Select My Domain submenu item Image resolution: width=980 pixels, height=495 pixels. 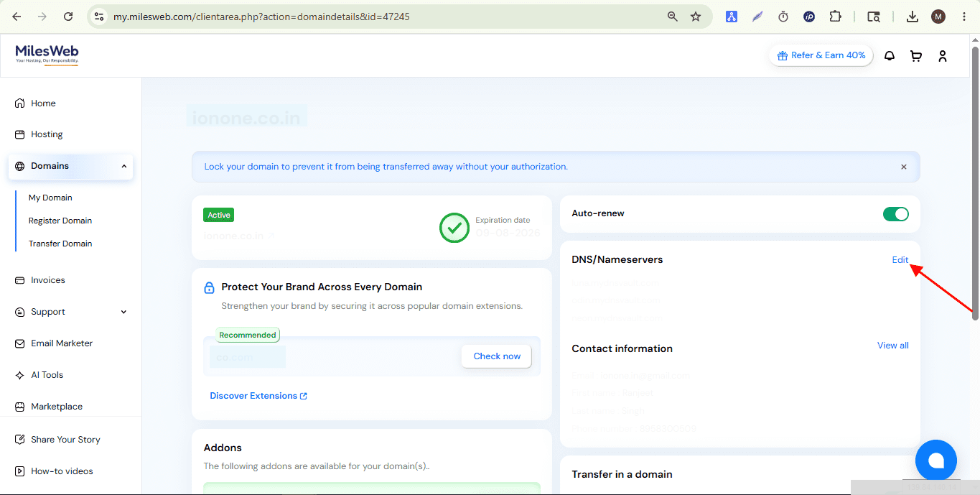(x=50, y=198)
